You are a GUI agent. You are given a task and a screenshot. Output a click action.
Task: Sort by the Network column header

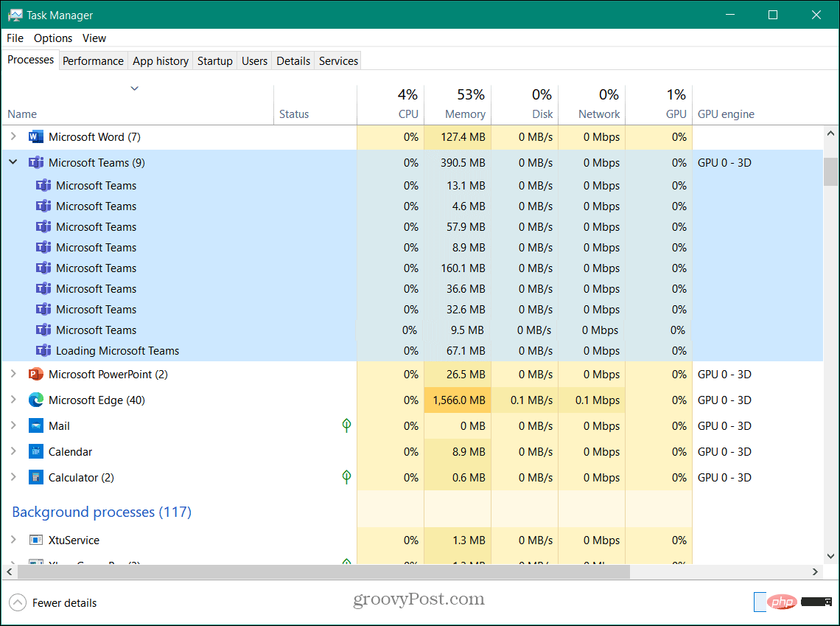point(592,105)
